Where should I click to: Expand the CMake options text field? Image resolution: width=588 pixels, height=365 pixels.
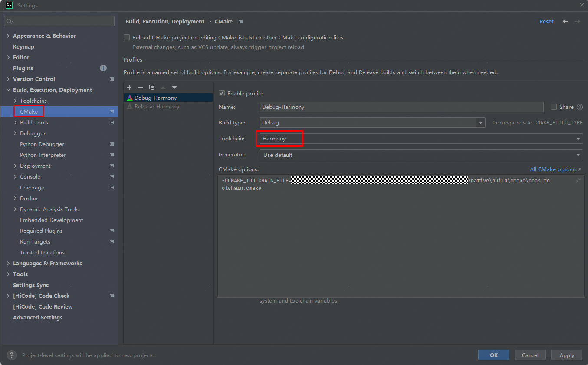pyautogui.click(x=578, y=180)
